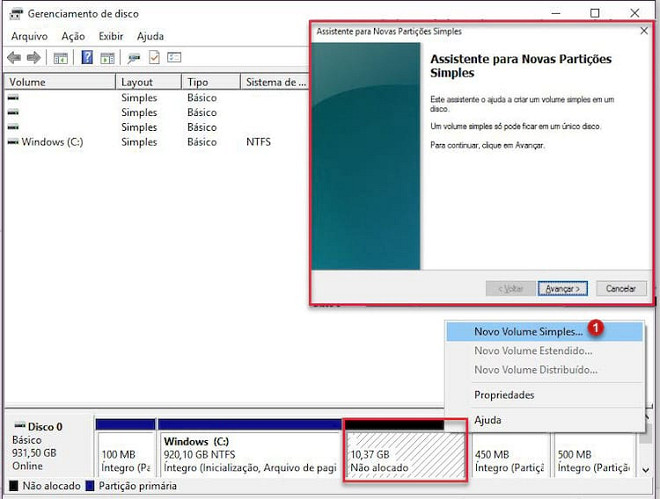Select the 100 MB partition block
Screen dimensions: 660x499
(125, 449)
